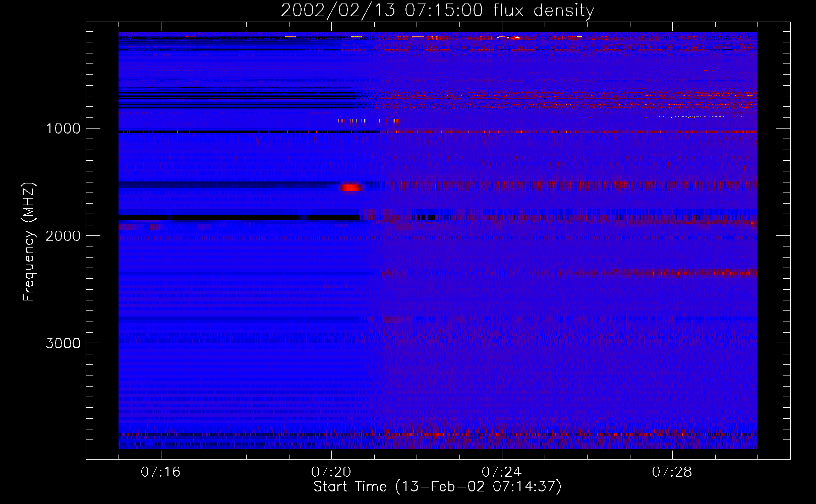Image resolution: width=816 pixels, height=504 pixels.
Task: Click the 'Frequency (MHZ)' axis title
Action: point(29,241)
